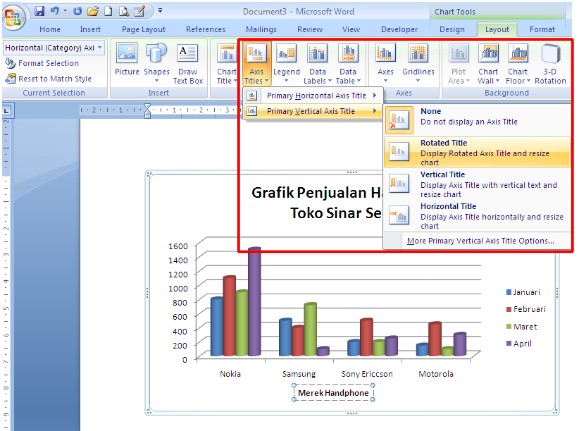Click Format Selection
Image resolution: width=579 pixels, height=431 pixels.
(x=42, y=63)
